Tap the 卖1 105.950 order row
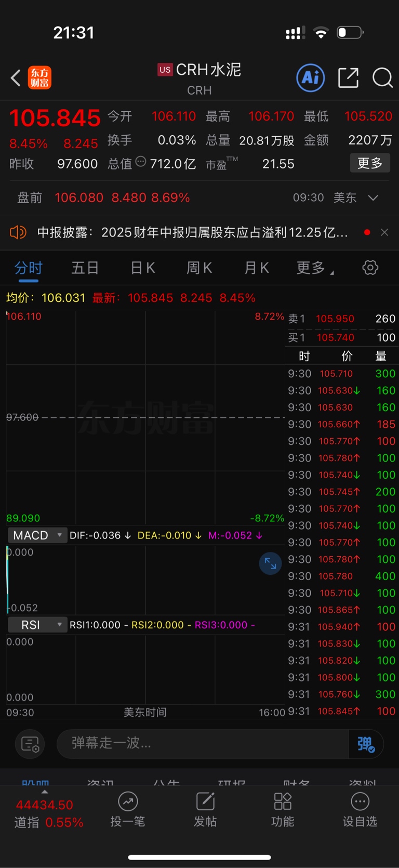 click(342, 319)
